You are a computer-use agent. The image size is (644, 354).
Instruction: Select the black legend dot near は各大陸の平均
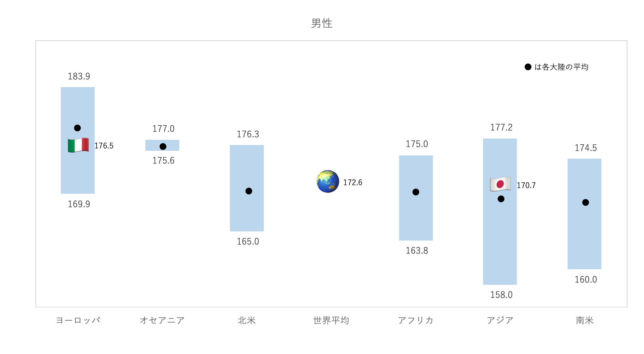point(528,67)
